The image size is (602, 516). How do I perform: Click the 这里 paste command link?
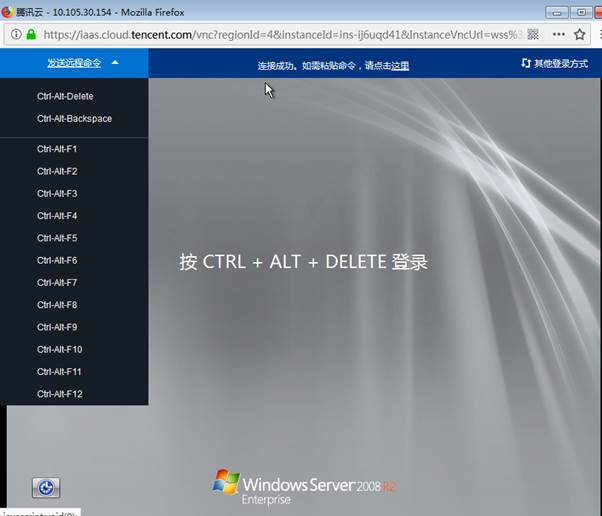point(400,66)
